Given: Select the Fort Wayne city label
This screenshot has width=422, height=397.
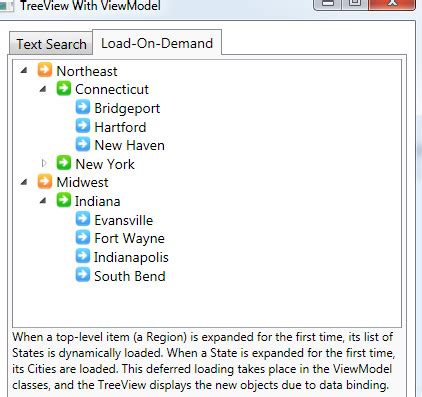Looking at the screenshot, I should pyautogui.click(x=129, y=239).
